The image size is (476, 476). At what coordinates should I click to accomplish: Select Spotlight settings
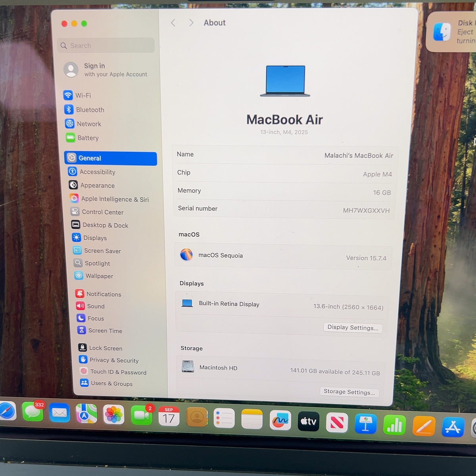[x=92, y=263]
